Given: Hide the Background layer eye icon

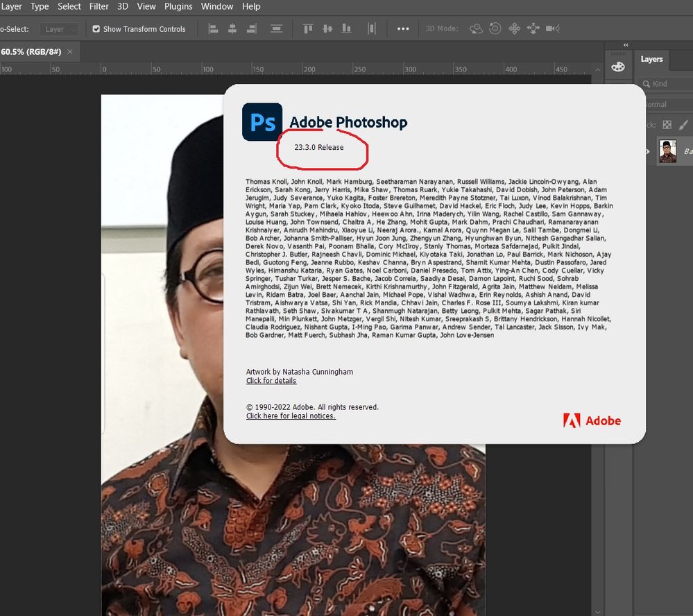Looking at the screenshot, I should point(647,151).
